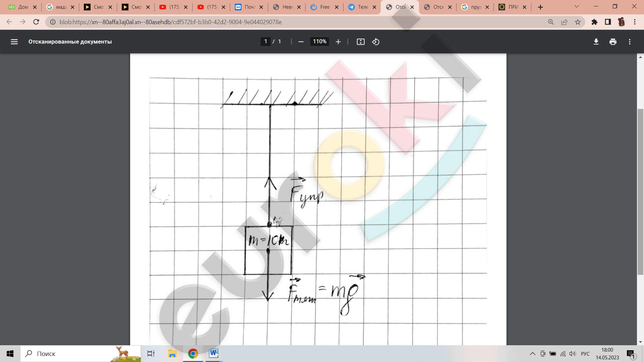Click the scrollbar up arrow
The height and width of the screenshot is (362, 644).
(x=640, y=57)
